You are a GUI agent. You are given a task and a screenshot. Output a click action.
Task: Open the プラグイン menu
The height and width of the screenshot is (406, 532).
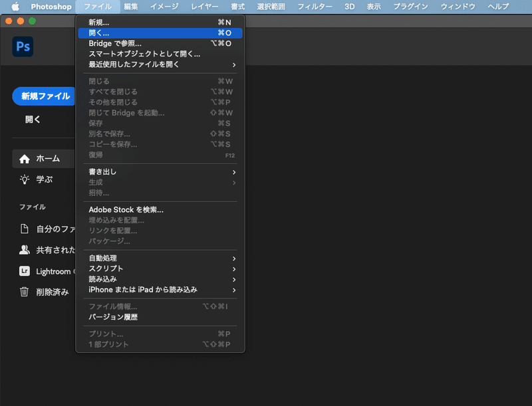[410, 7]
